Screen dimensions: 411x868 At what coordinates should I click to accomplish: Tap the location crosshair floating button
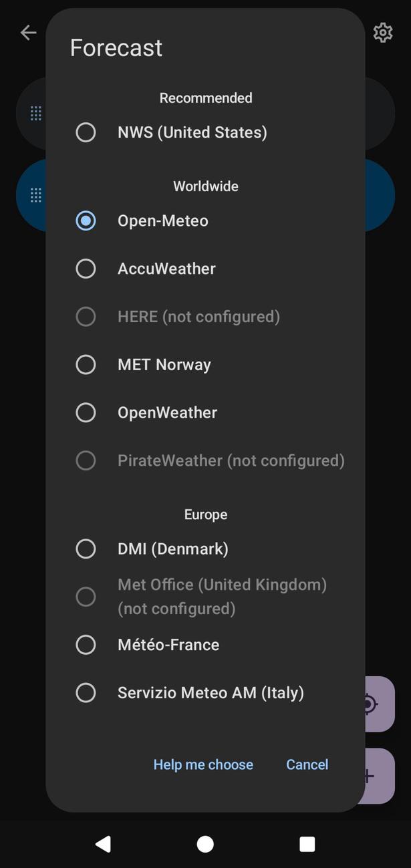[x=370, y=704]
